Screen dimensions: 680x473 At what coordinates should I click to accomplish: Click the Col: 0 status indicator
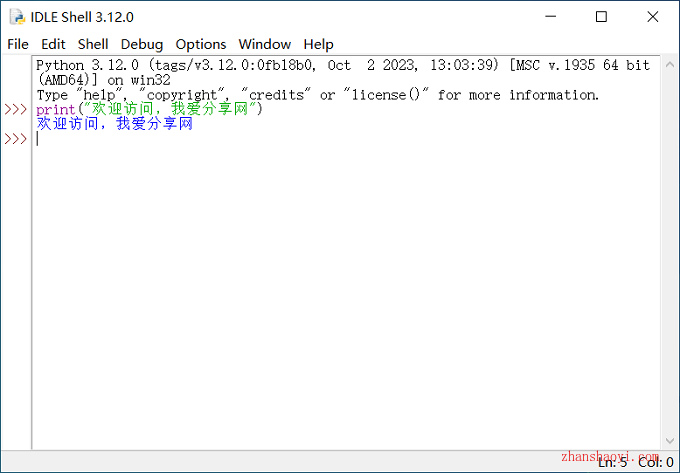(x=656, y=463)
